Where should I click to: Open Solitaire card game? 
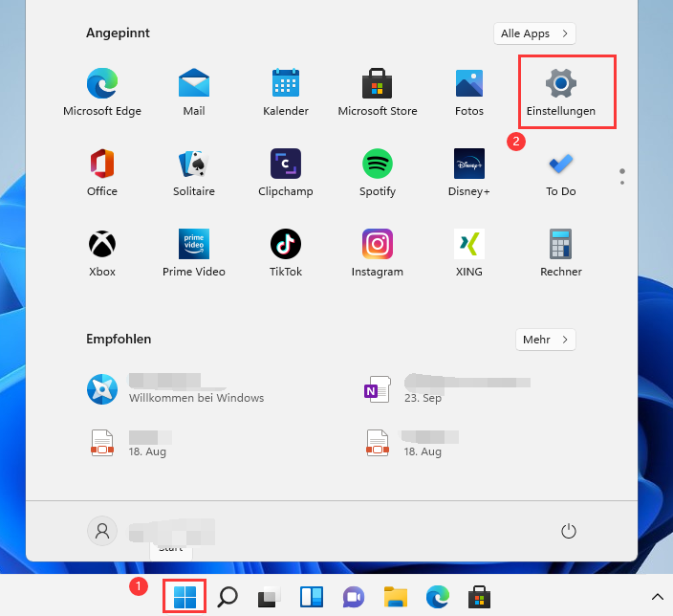(194, 172)
